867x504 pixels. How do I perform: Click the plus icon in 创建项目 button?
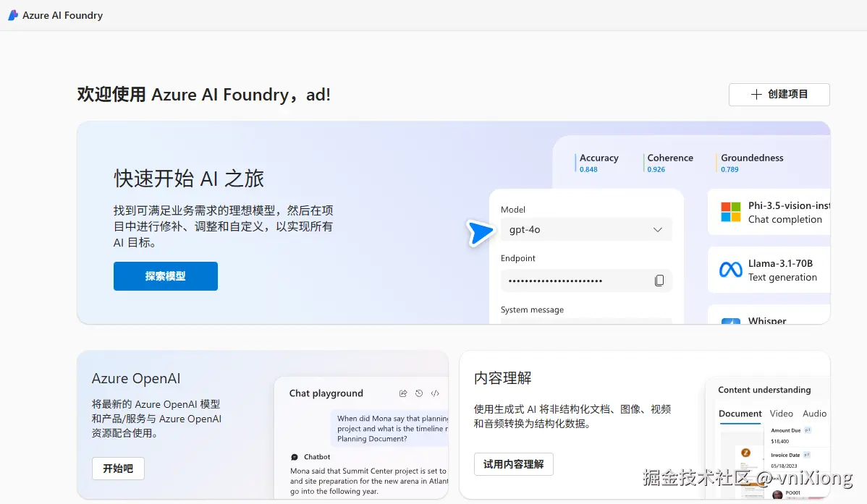[x=756, y=95]
